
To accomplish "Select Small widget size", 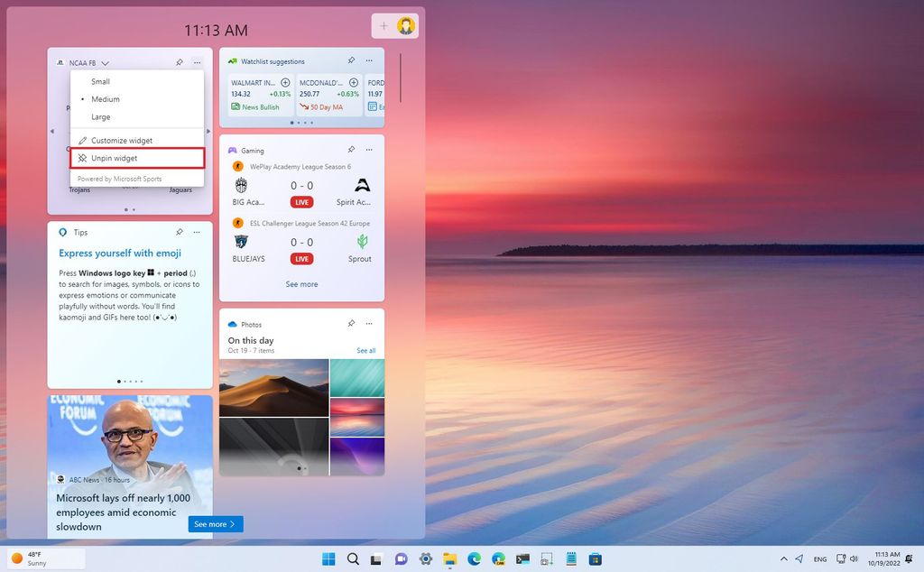I will click(x=99, y=81).
